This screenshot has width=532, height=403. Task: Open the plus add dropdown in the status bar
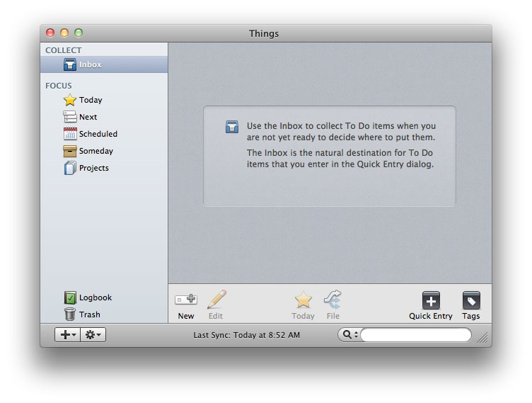tap(67, 335)
